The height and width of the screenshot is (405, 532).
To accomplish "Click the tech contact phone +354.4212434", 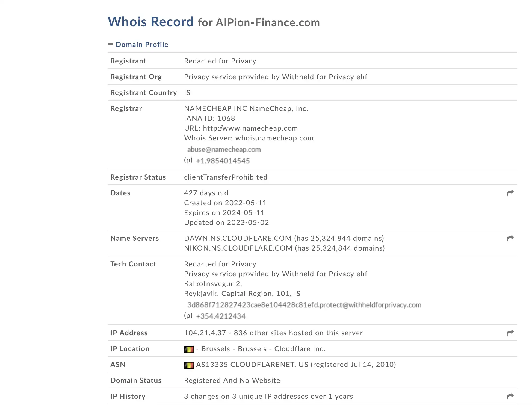I will click(x=221, y=316).
